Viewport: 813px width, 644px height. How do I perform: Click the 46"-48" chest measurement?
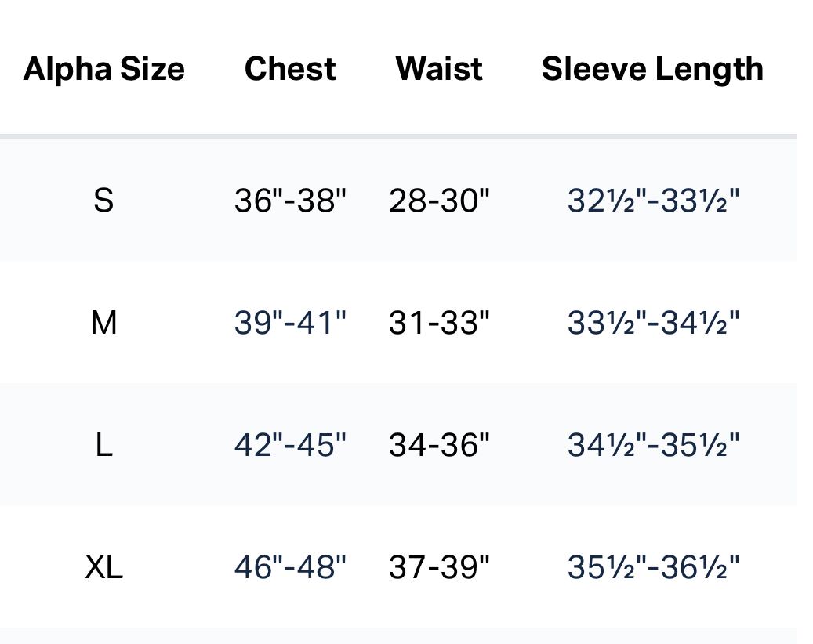290,567
